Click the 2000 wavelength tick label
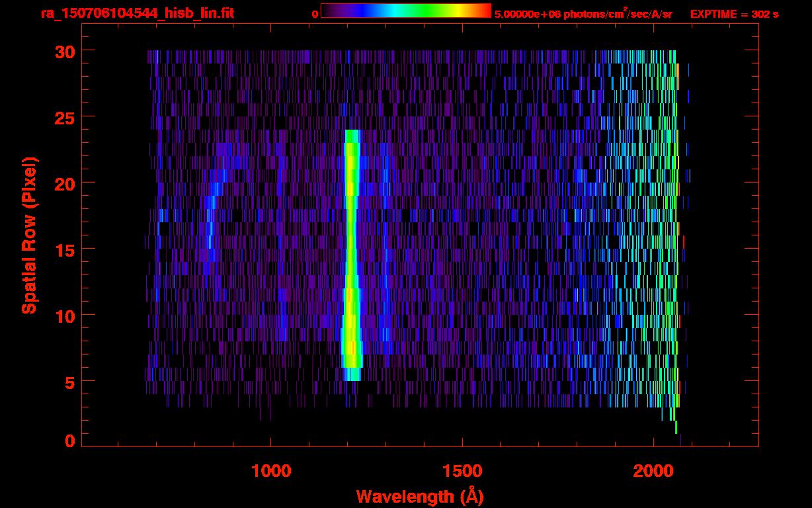812x508 pixels. 653,471
